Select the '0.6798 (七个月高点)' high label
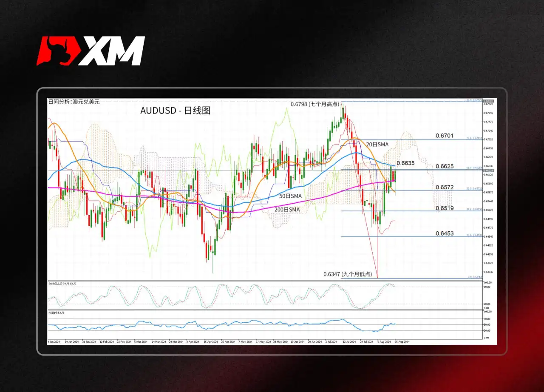Image resolution: width=544 pixels, height=392 pixels. tap(314, 104)
